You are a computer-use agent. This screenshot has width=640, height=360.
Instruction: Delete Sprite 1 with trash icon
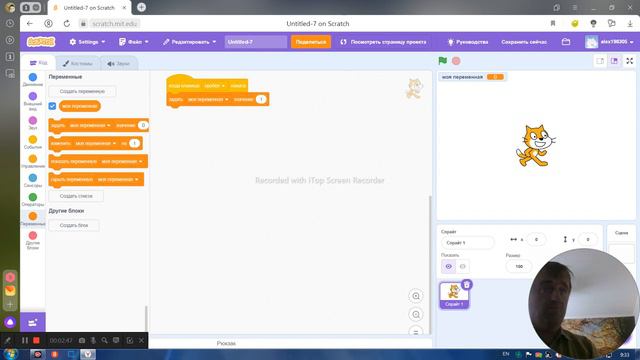click(467, 284)
